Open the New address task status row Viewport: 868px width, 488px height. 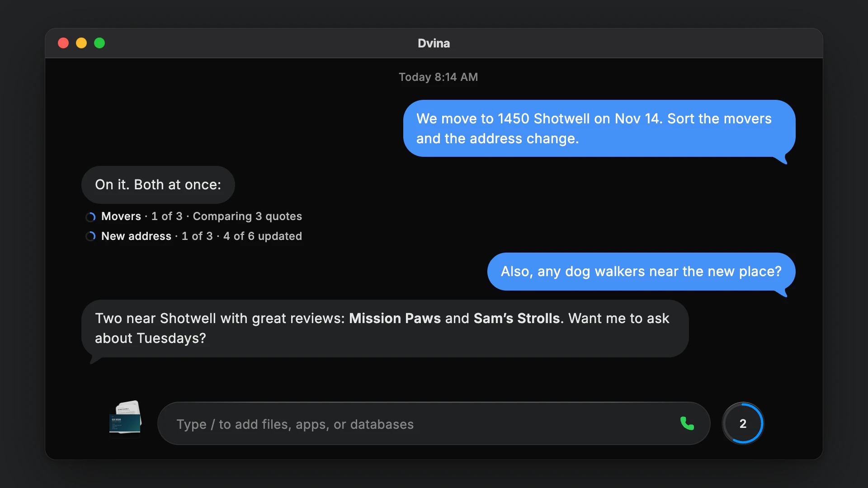coord(194,236)
